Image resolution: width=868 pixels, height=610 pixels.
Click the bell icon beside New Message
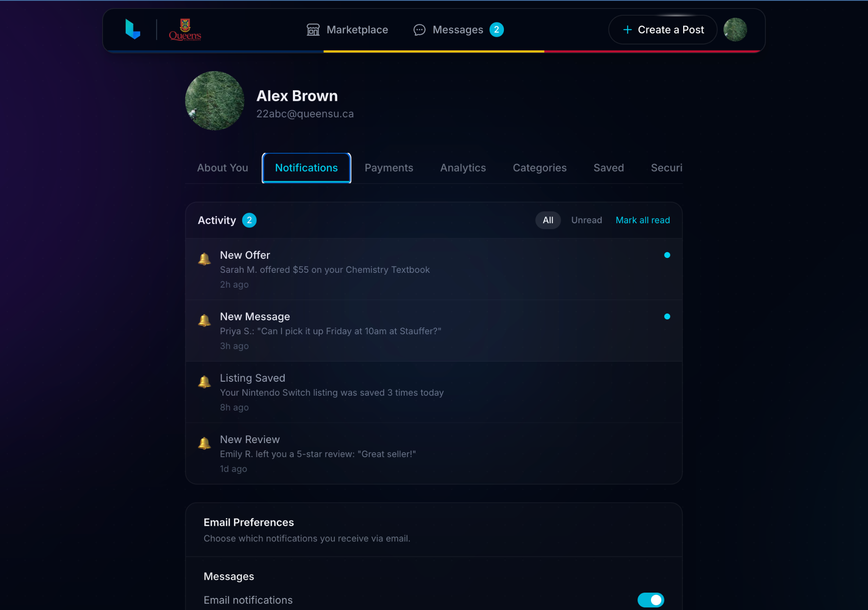[x=204, y=320]
